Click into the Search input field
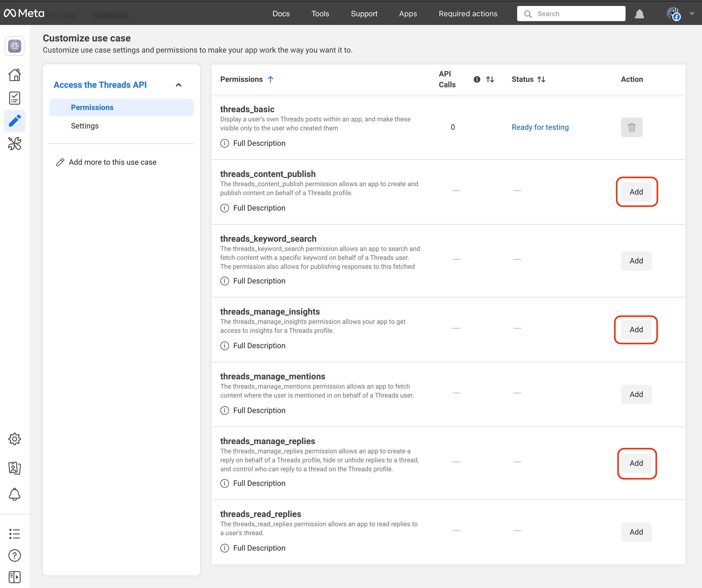702x588 pixels. pyautogui.click(x=571, y=14)
